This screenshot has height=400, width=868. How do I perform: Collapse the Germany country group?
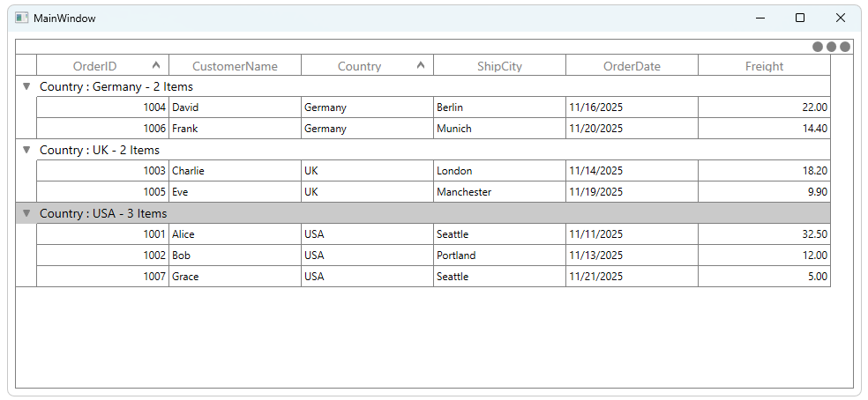click(x=26, y=86)
